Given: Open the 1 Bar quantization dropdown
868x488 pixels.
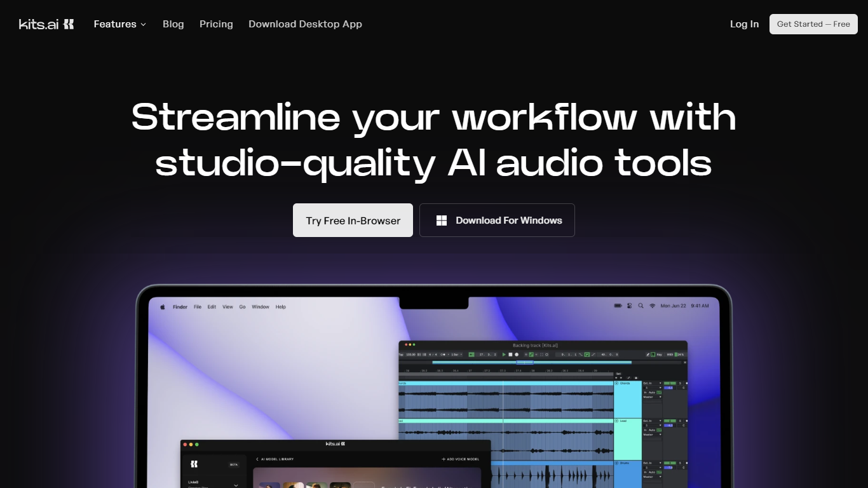Looking at the screenshot, I should coord(456,355).
